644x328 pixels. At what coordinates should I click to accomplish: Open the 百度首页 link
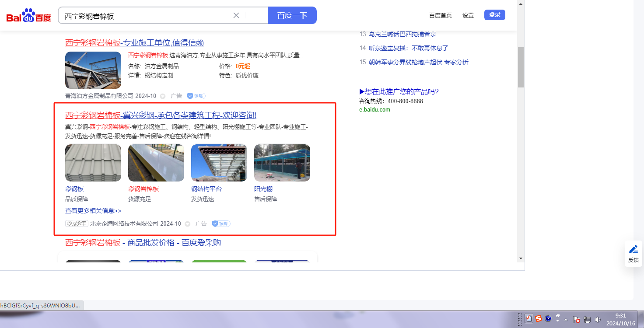(x=441, y=15)
